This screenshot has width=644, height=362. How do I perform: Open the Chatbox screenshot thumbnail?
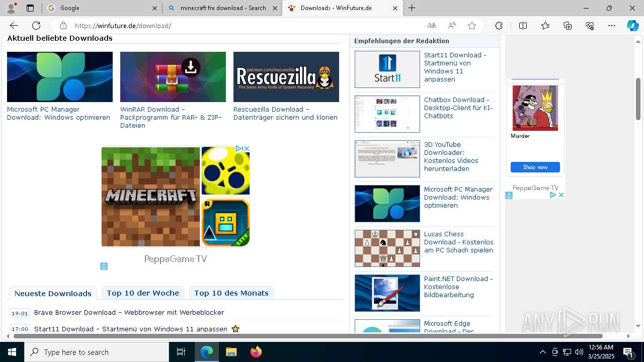(x=387, y=114)
